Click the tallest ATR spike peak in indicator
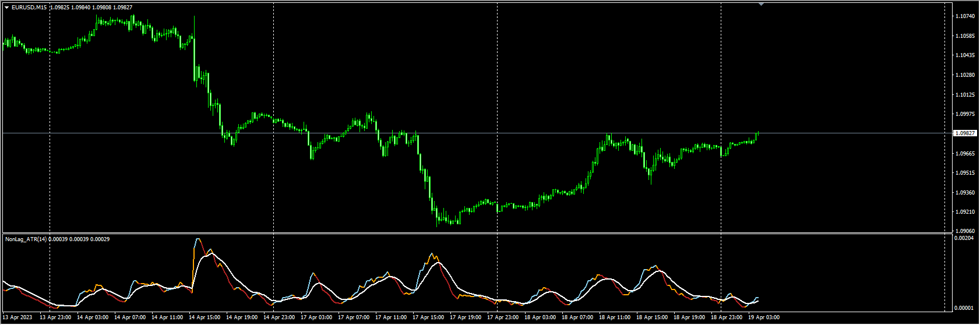 [198, 239]
